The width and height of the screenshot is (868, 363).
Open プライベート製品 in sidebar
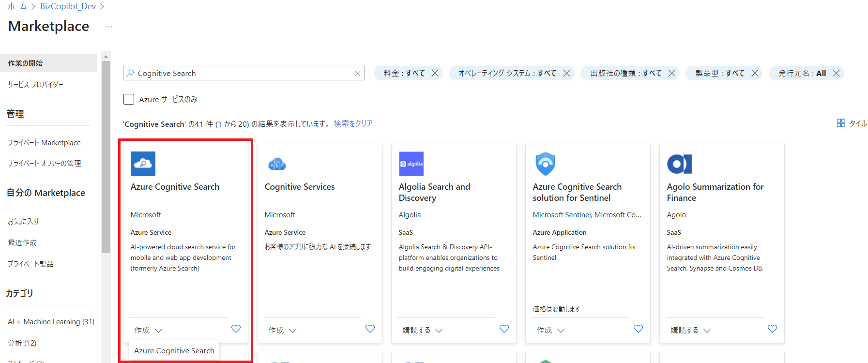[30, 264]
